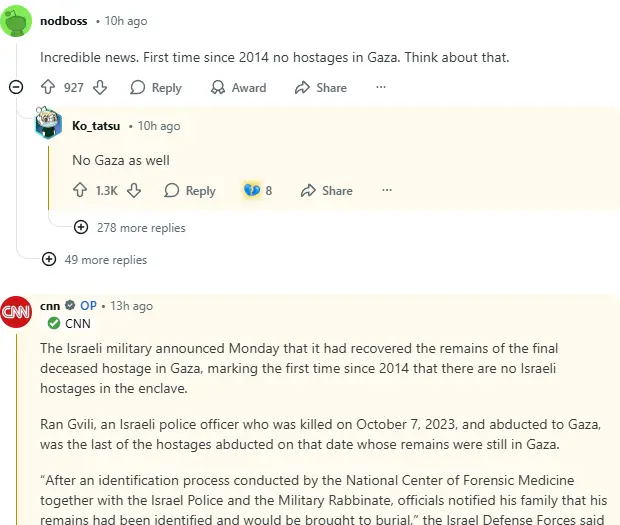Screen dimensions: 620x525
Task: Share Ko_tatsu's comment
Action: (x=325, y=190)
